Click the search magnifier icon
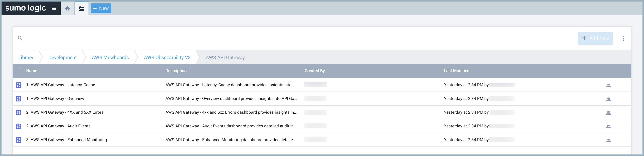Image resolution: width=644 pixels, height=156 pixels. (20, 38)
